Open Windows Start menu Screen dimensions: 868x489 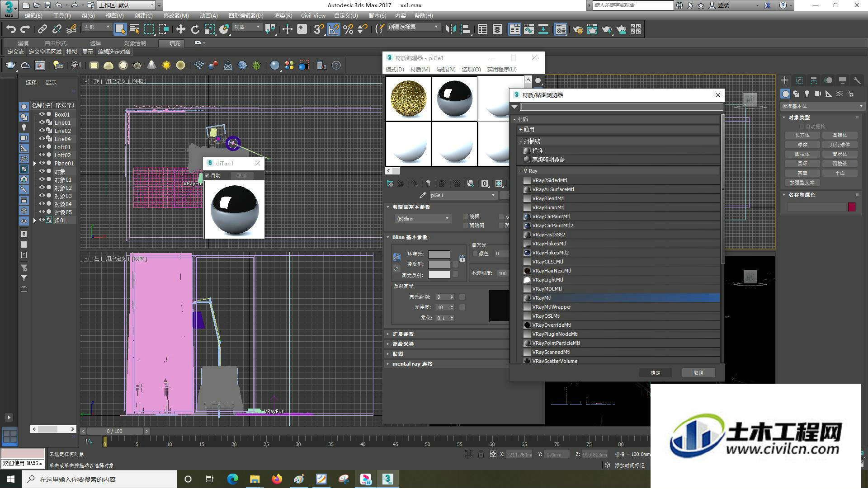pos(10,479)
